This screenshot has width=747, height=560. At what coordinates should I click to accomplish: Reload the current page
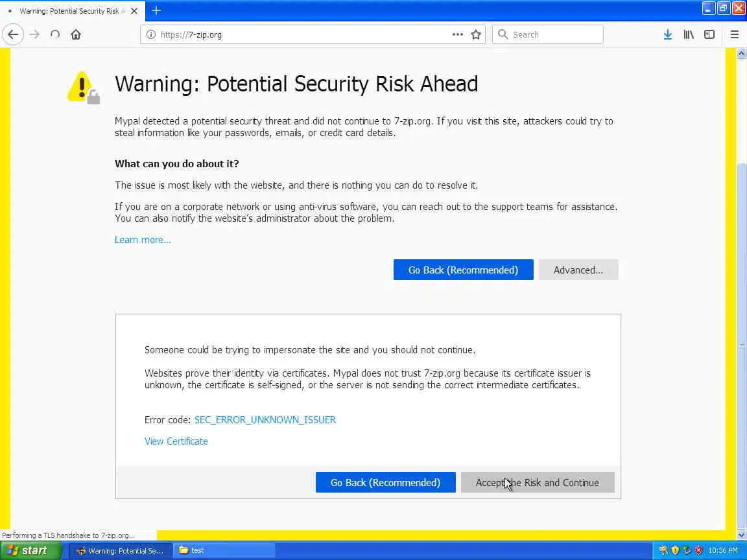54,34
